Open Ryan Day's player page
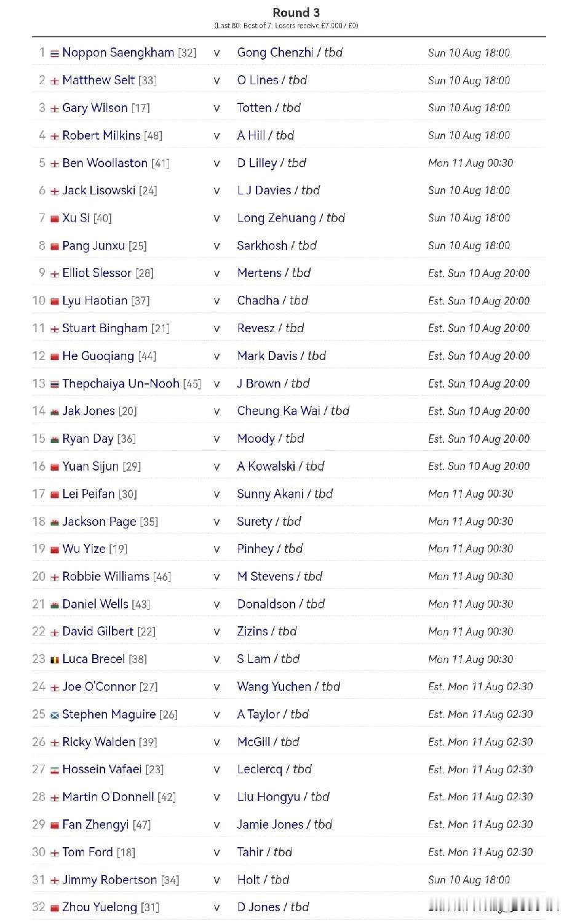This screenshot has width=572, height=924. [x=88, y=439]
